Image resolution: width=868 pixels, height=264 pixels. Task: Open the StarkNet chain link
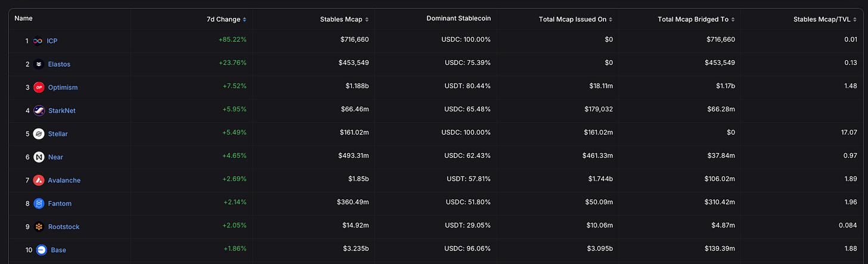click(62, 111)
